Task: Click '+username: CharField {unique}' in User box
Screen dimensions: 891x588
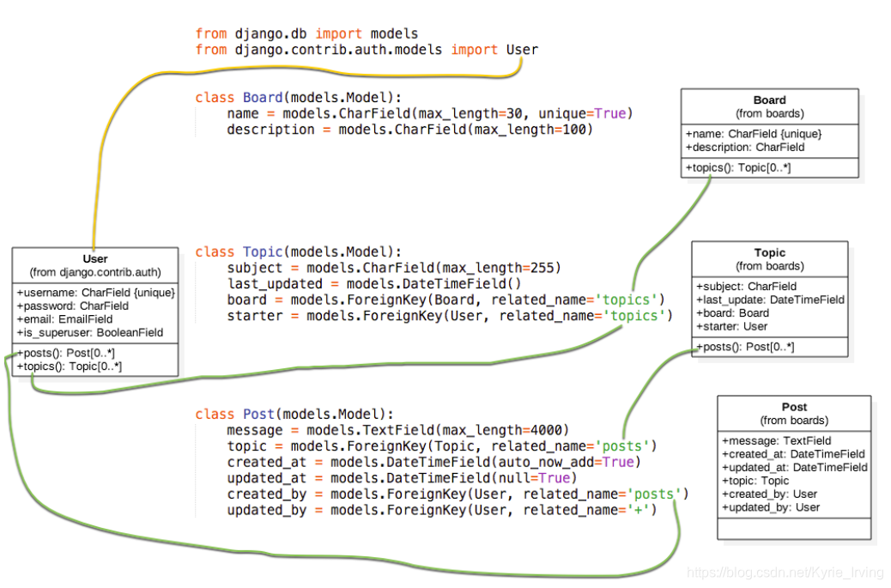Action: (95, 293)
